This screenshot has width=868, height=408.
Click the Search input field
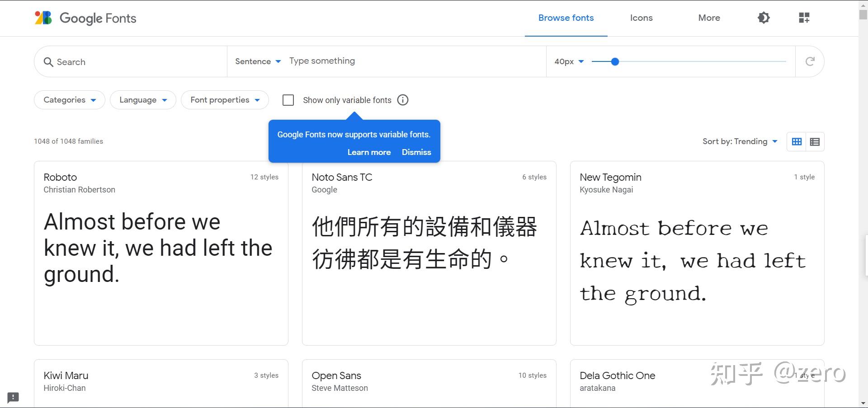pos(131,61)
